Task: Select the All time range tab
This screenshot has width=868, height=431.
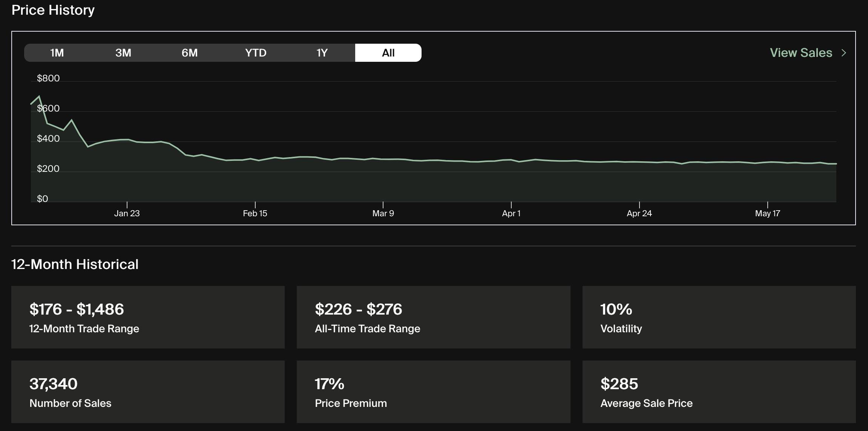Action: [388, 53]
